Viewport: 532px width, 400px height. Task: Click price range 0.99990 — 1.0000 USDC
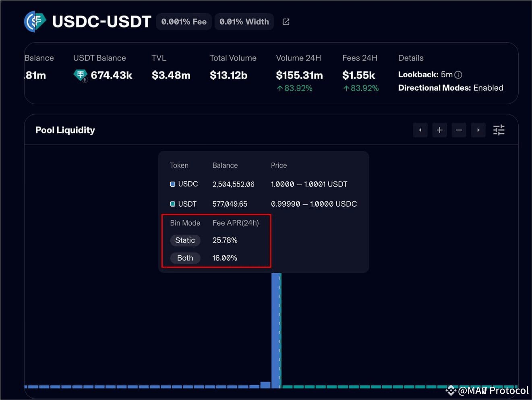click(x=314, y=204)
